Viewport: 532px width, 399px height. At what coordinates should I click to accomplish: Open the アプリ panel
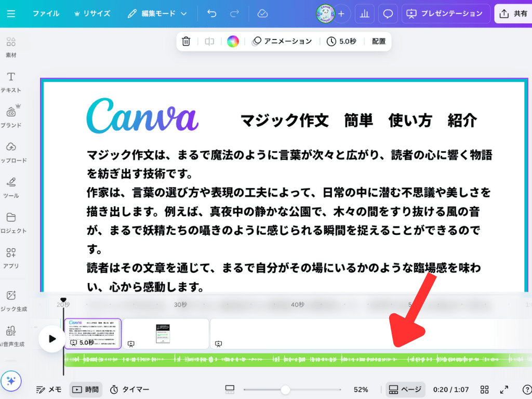pos(11,258)
